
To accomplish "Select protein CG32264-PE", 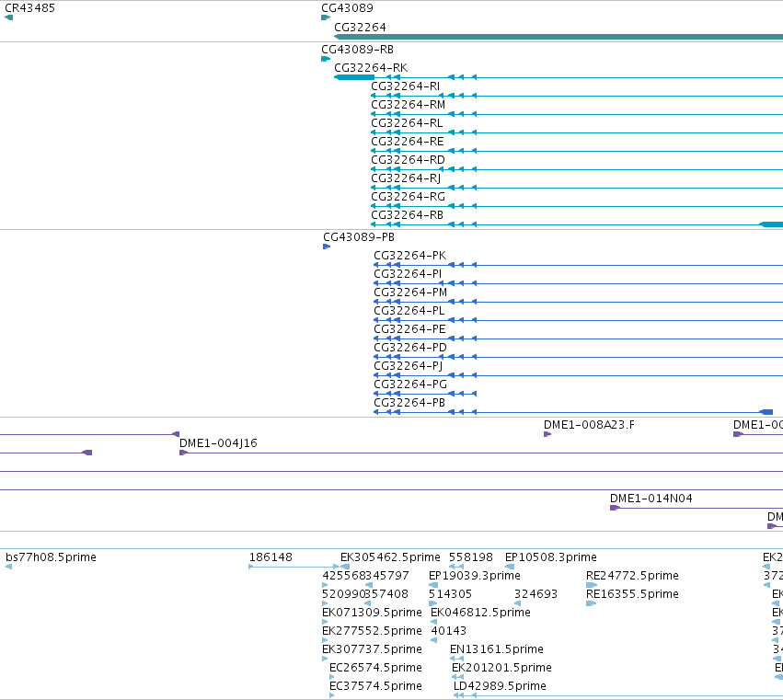I will (409, 329).
